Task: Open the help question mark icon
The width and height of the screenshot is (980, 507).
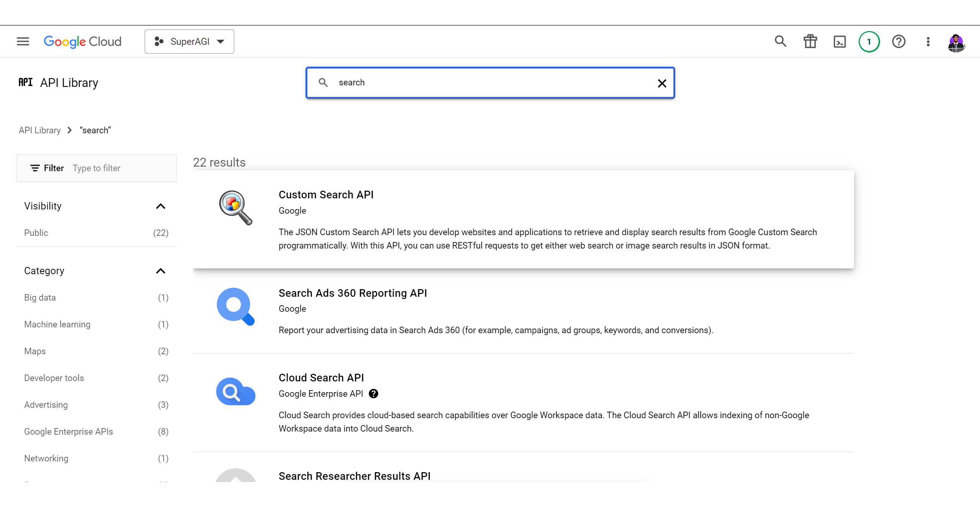Action: (898, 41)
